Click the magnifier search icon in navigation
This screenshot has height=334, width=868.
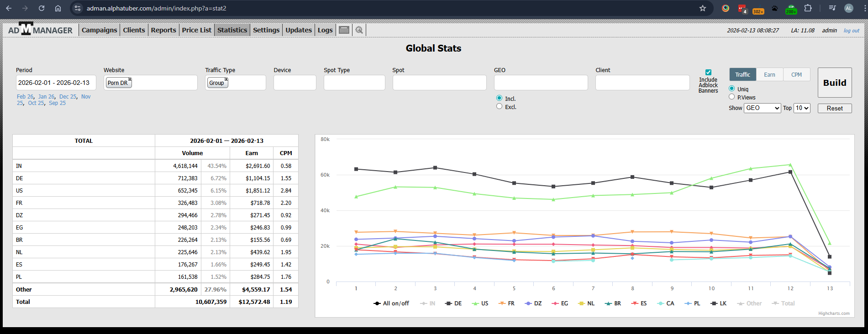(359, 30)
